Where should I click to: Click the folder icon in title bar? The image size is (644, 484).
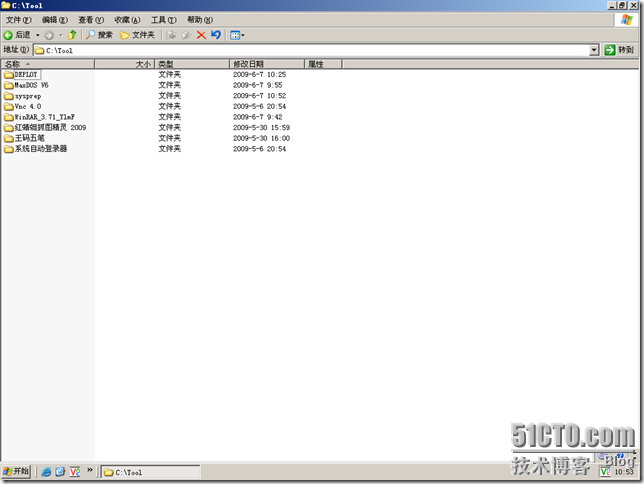tap(6, 5)
